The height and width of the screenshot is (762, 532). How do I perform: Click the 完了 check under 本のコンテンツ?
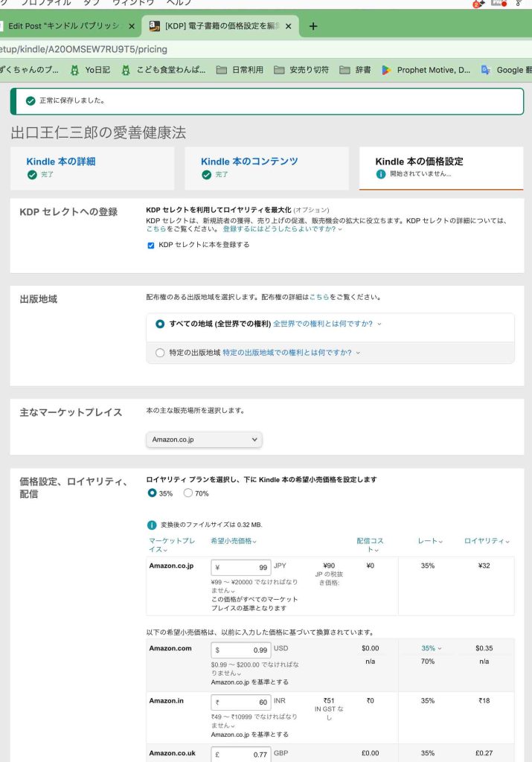tap(207, 174)
